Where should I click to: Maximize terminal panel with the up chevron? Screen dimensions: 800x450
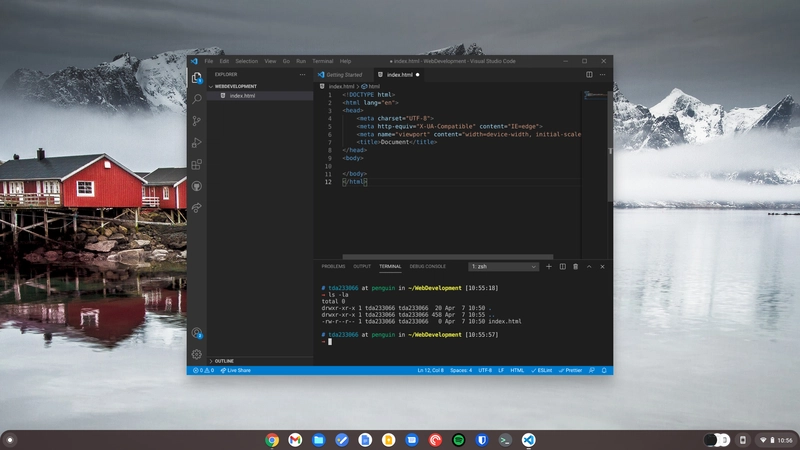(589, 267)
